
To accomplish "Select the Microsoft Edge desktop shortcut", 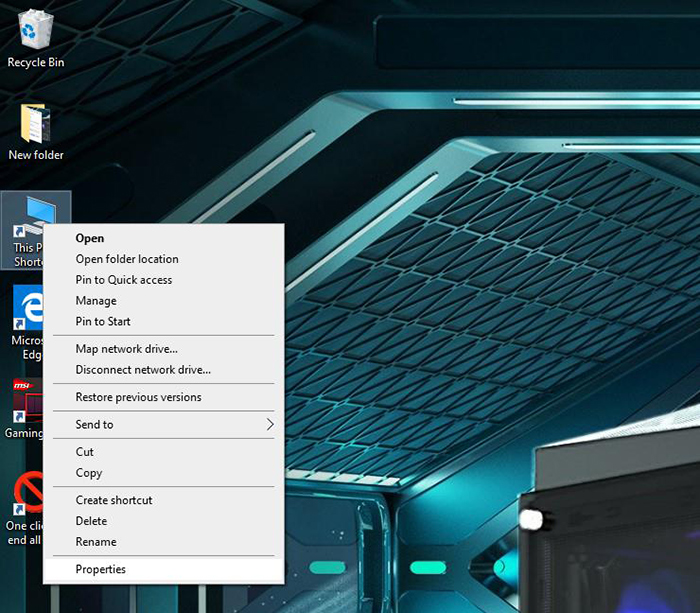I will 27,308.
